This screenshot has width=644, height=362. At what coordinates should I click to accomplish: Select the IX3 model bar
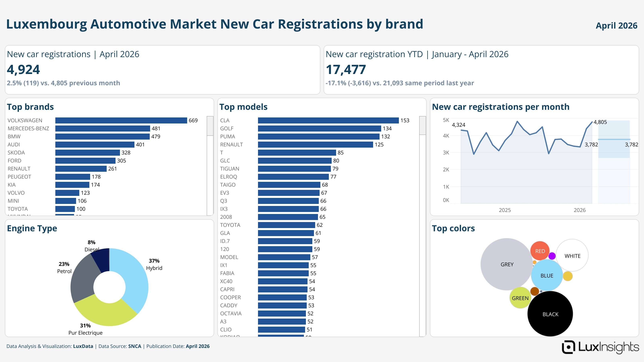[x=288, y=209]
